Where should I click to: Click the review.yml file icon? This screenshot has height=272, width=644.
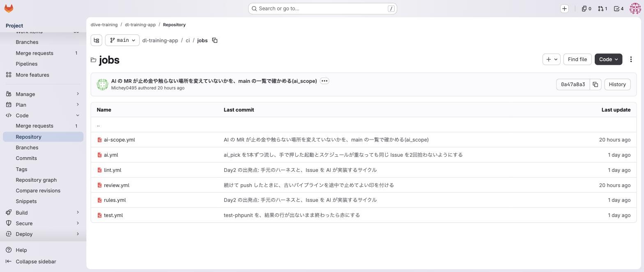(x=99, y=185)
